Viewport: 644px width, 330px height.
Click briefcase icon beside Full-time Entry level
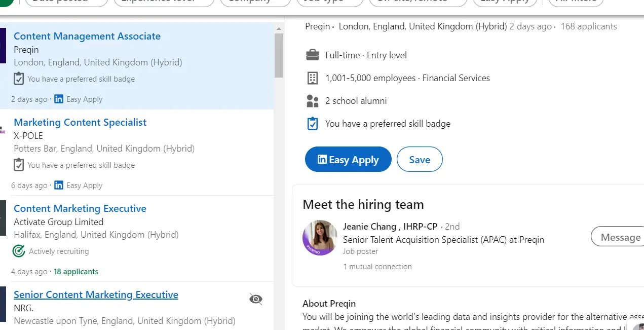coord(313,55)
